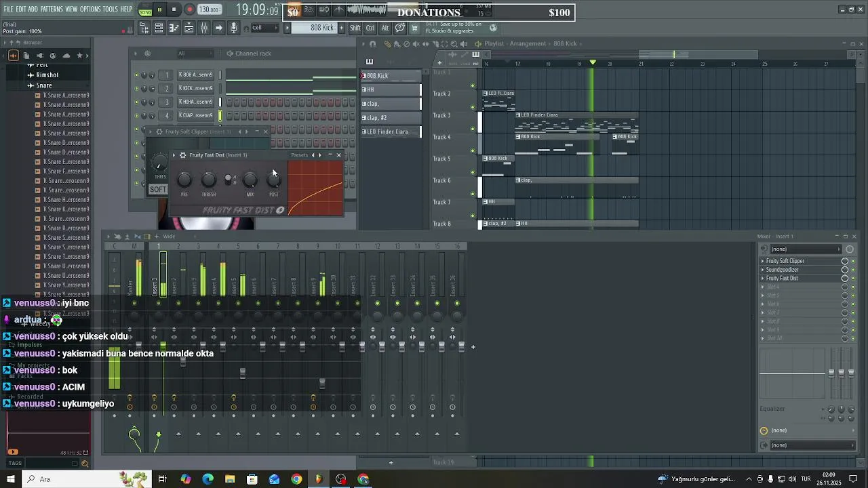Select the KICK channel in Channel rack

pos(196,88)
